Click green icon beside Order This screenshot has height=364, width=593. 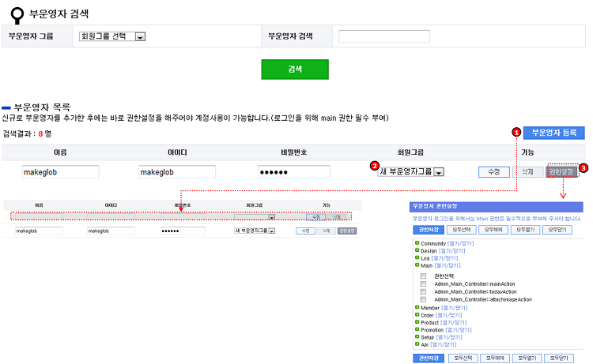417,315
